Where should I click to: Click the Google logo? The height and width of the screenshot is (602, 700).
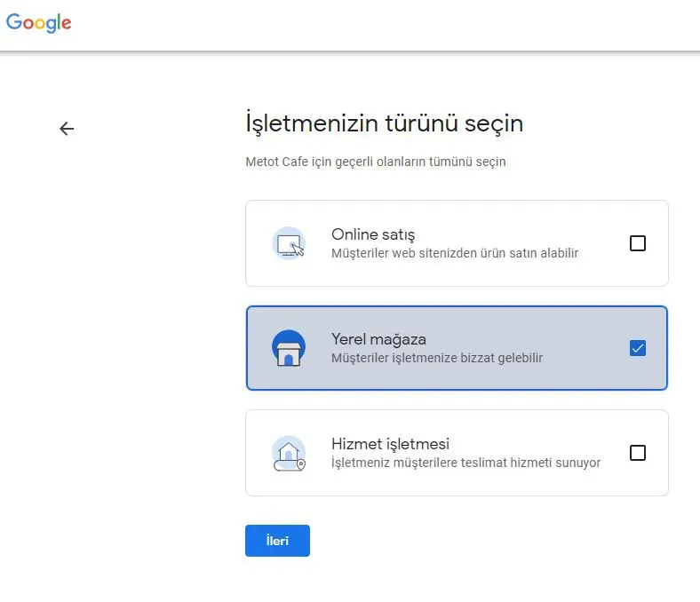39,23
